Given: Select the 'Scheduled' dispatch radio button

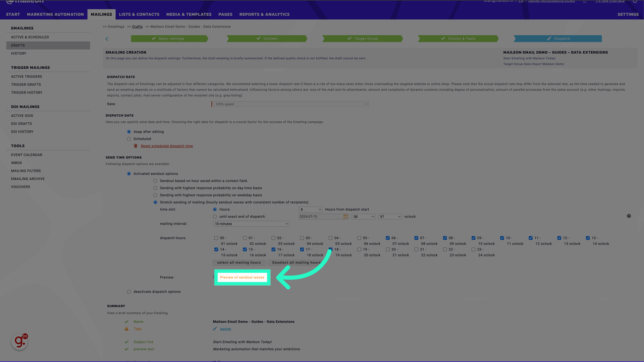Looking at the screenshot, I should (129, 139).
